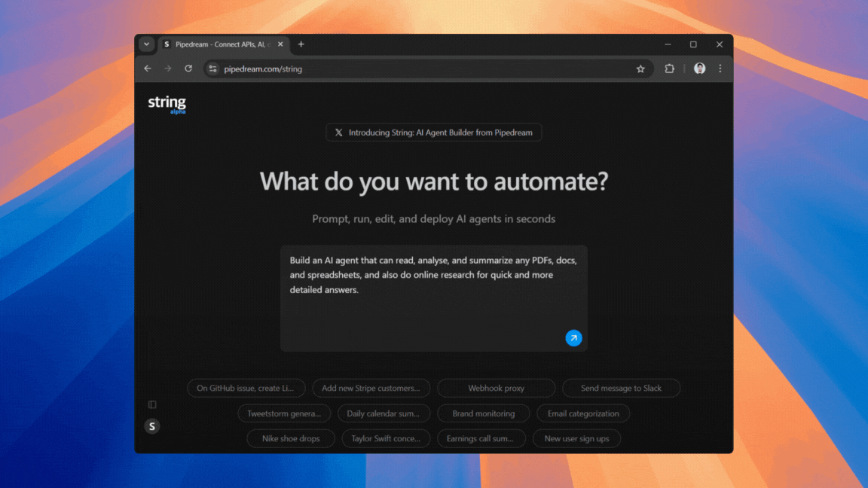
Task: Choose 'Add new Stripe customers...' suggestion
Action: click(x=371, y=388)
